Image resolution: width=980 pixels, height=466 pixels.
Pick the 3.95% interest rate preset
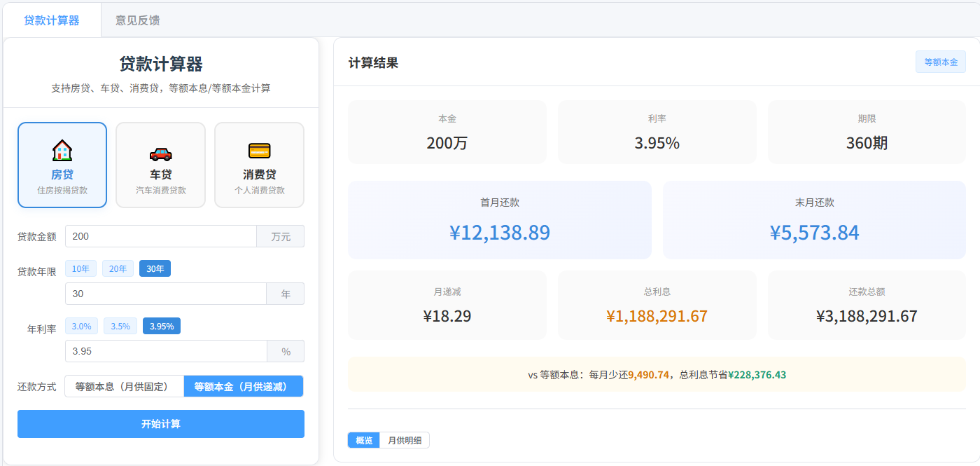click(x=162, y=326)
